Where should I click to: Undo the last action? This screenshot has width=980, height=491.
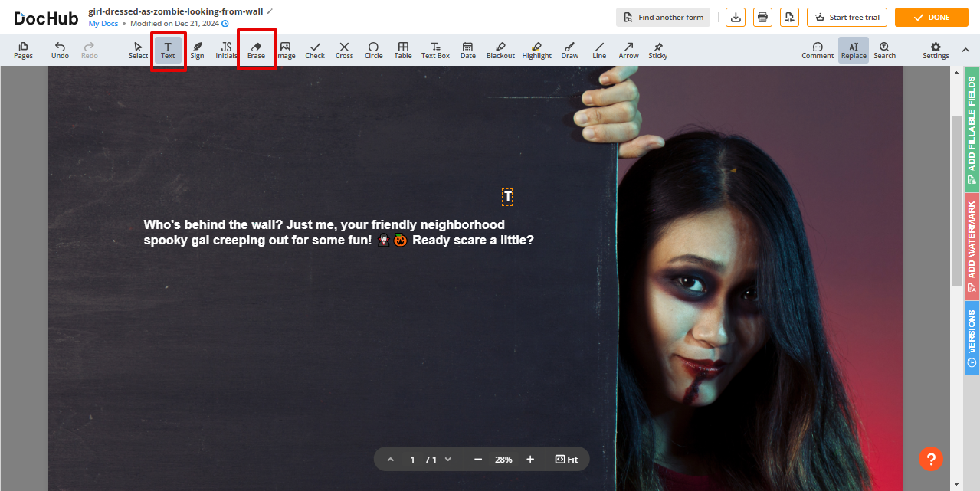pos(60,51)
